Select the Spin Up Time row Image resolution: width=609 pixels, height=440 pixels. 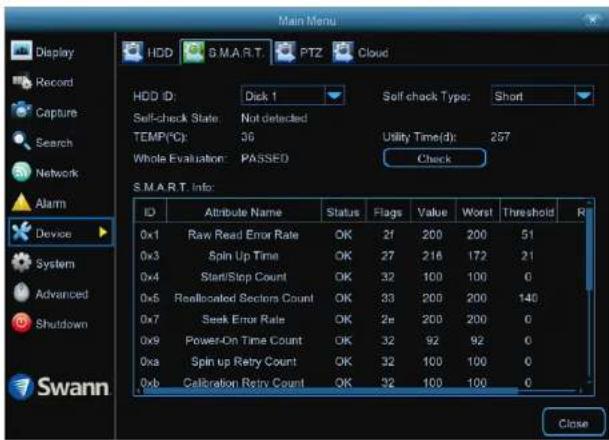pos(360,256)
